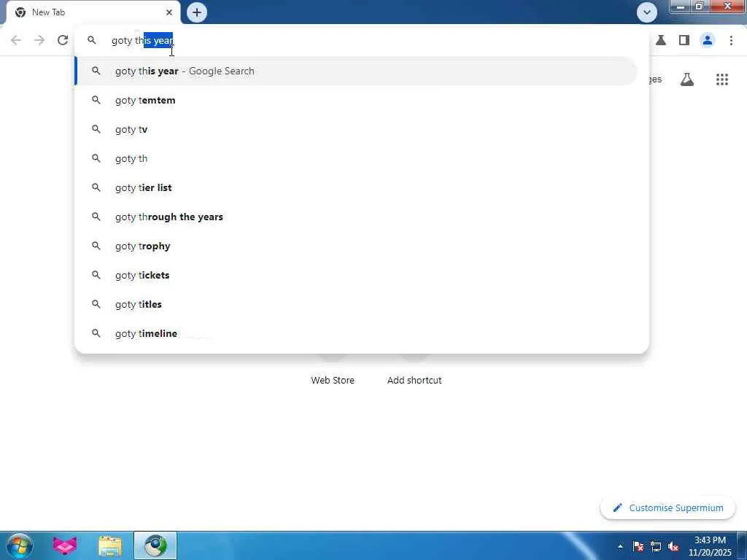Choose the 'goty titles' suggestion
This screenshot has width=747, height=560.
point(356,304)
